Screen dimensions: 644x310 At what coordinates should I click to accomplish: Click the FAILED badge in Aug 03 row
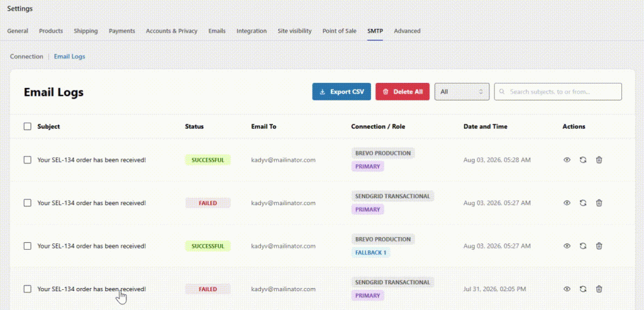pyautogui.click(x=208, y=203)
